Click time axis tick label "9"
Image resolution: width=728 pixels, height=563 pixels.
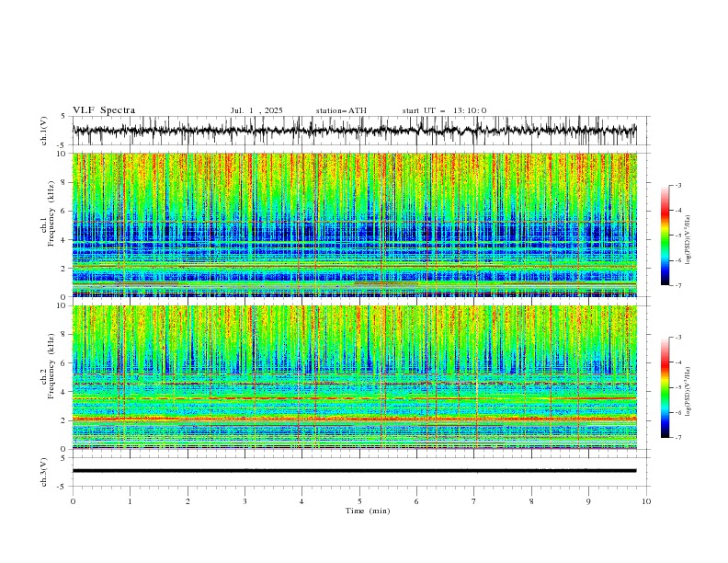click(x=588, y=501)
